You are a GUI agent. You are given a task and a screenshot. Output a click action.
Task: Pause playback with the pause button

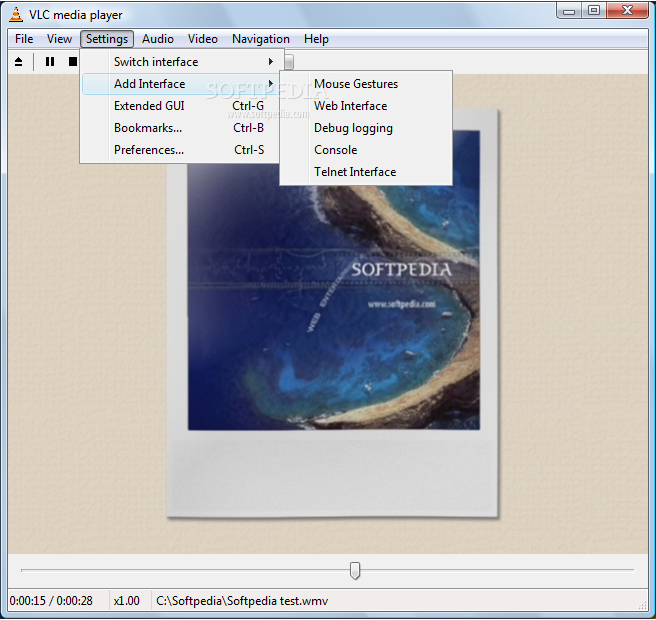click(50, 62)
